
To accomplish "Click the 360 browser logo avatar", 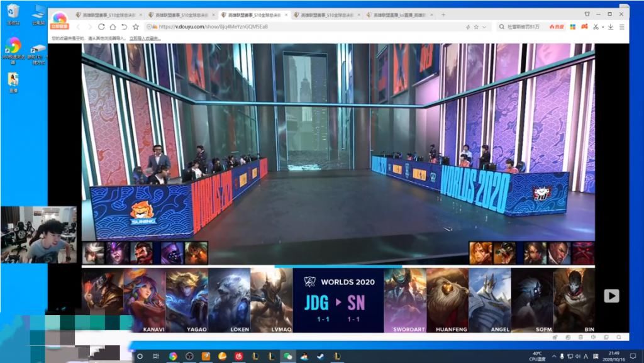I will [x=60, y=20].
